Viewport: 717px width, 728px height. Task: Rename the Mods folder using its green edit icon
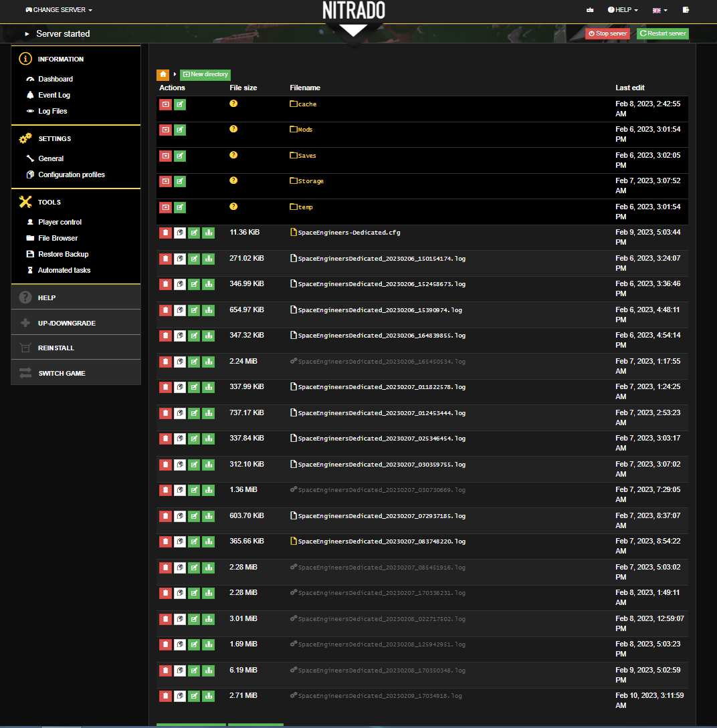pyautogui.click(x=180, y=130)
